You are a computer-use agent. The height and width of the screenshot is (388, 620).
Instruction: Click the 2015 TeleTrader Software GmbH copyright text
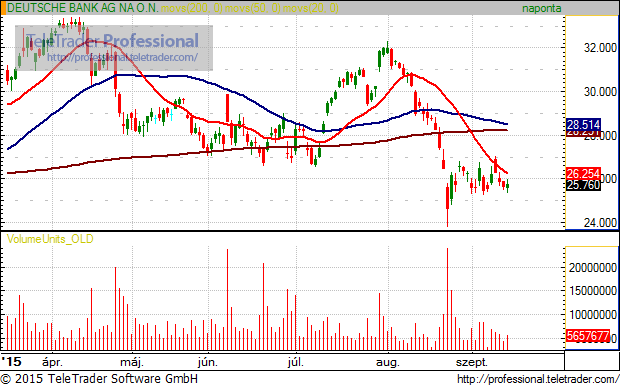click(x=99, y=379)
